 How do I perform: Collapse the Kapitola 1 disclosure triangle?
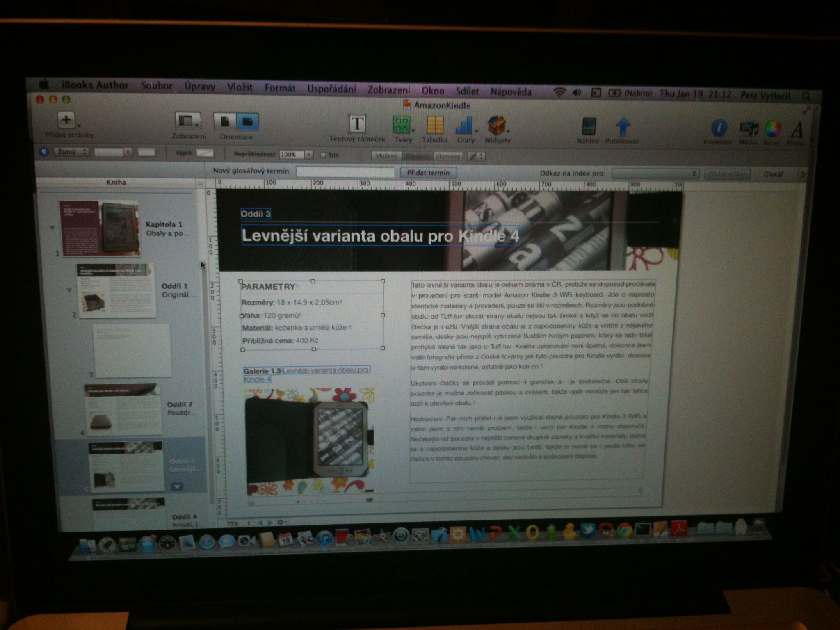click(x=52, y=228)
